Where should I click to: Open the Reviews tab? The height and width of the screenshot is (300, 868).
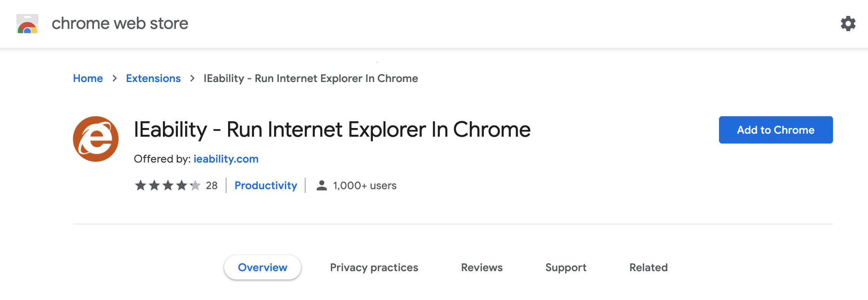point(482,267)
